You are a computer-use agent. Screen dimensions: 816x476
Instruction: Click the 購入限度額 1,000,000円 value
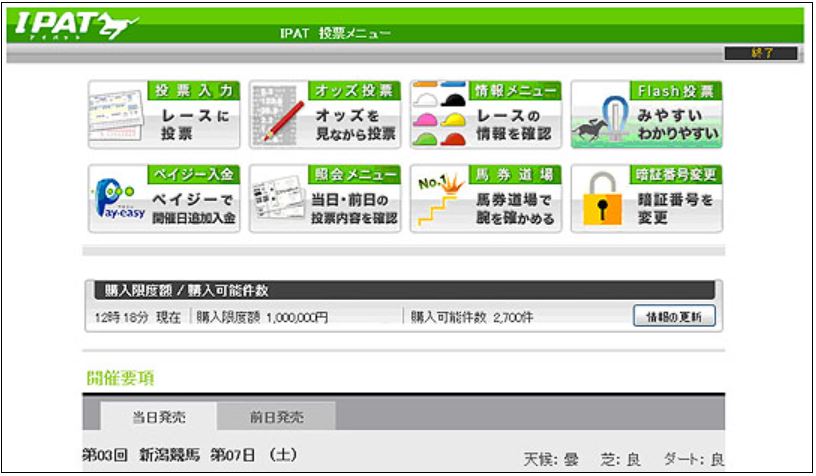point(262,317)
